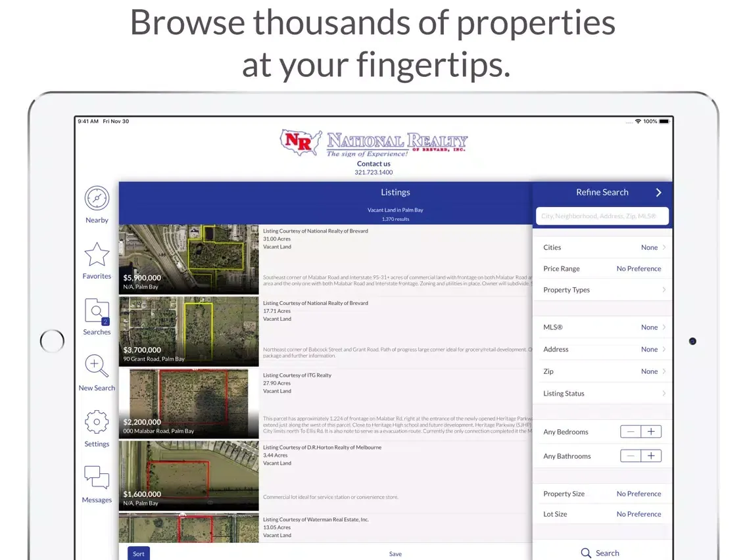Image resolution: width=747 pixels, height=560 pixels.
Task: Click the commercial lot service station description
Action: pyautogui.click(x=331, y=497)
